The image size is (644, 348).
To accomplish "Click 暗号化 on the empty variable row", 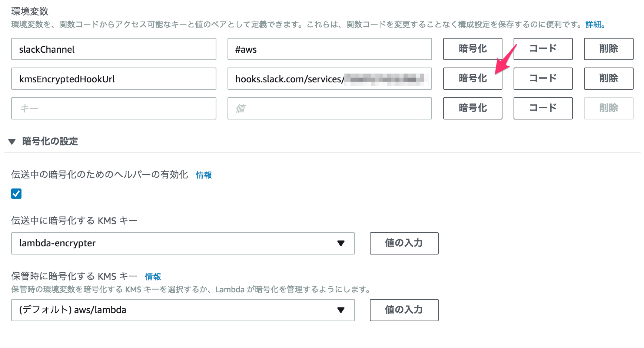I will [x=472, y=108].
